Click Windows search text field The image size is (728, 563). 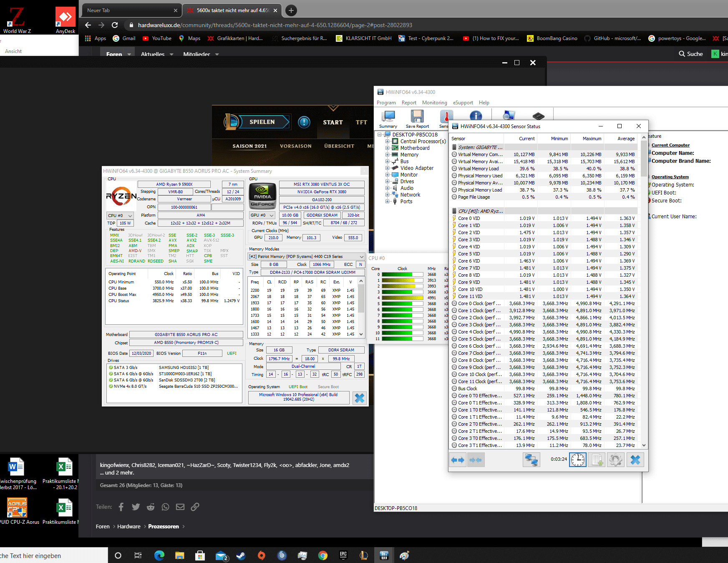[x=54, y=555]
